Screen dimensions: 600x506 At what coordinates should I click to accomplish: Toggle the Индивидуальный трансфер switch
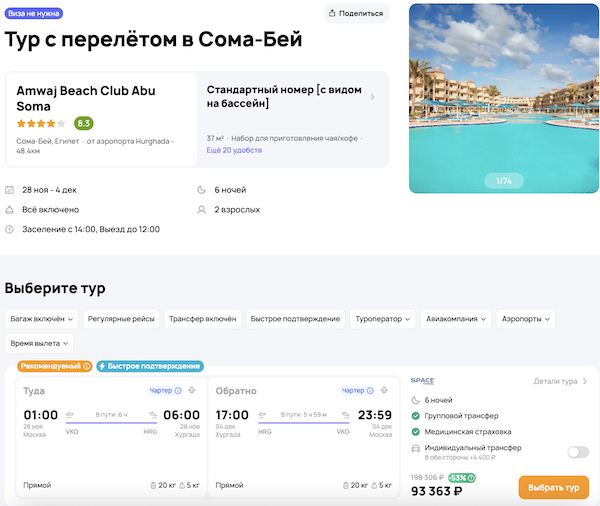click(x=577, y=452)
